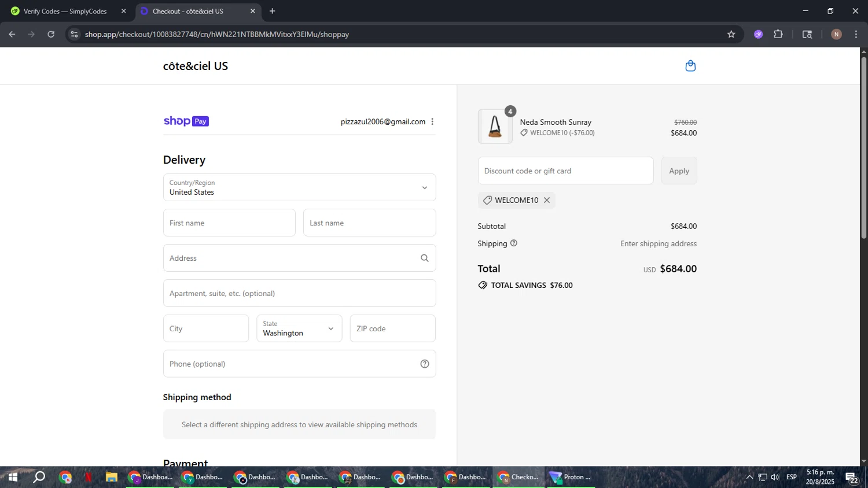Open volume control in system tray
This screenshot has width=868, height=488.
point(775,477)
